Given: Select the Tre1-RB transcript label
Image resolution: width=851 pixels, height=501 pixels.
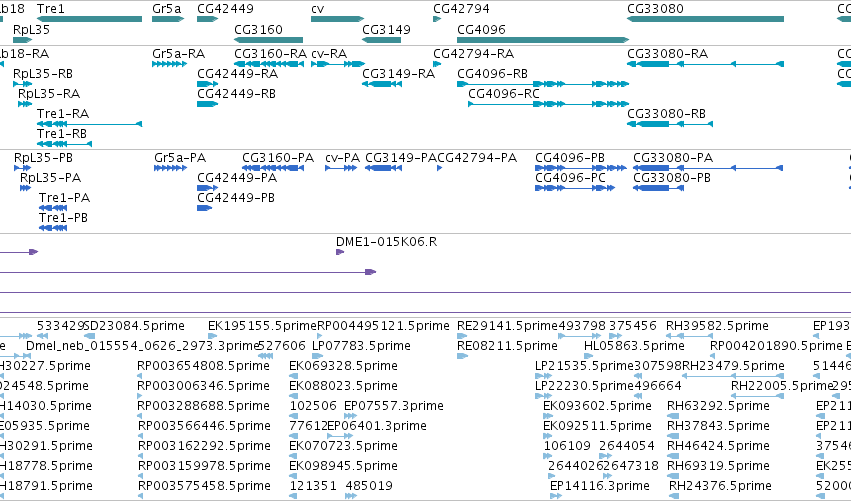Looking at the screenshot, I should coord(62,134).
